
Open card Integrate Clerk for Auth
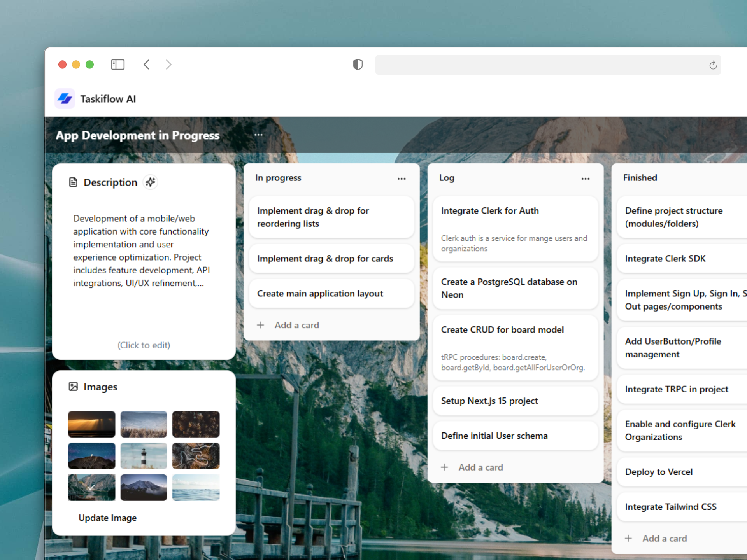point(515,229)
